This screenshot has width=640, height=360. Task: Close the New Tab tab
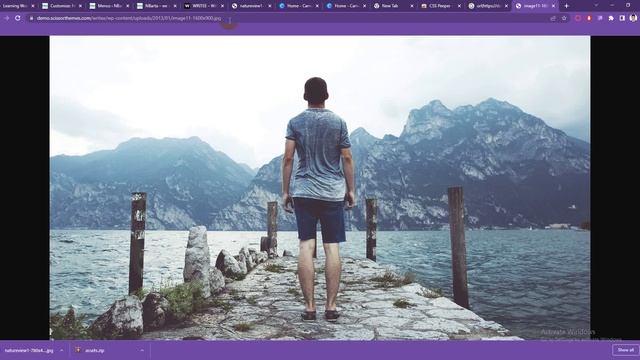point(411,6)
